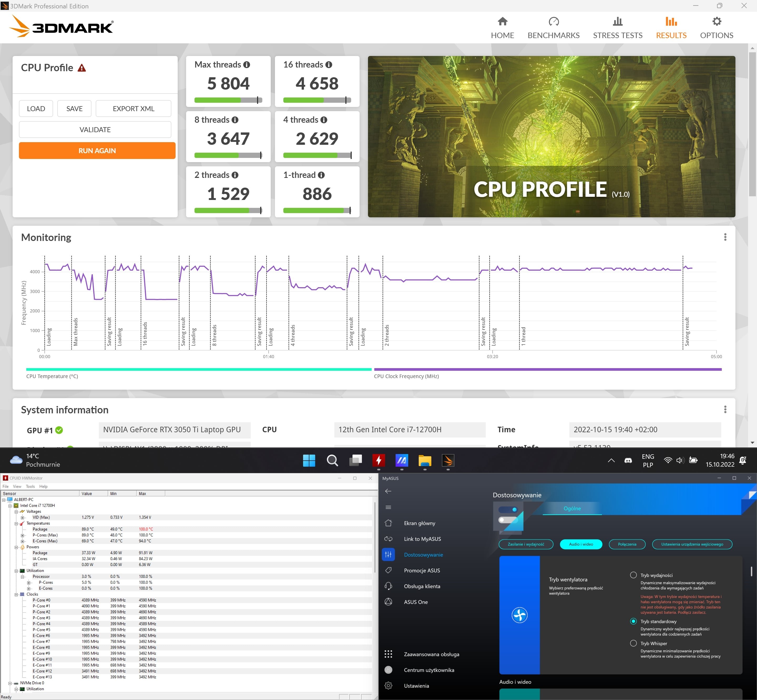Open the File menu in HWMonitor
Viewport: 757px width, 700px height.
6,486
